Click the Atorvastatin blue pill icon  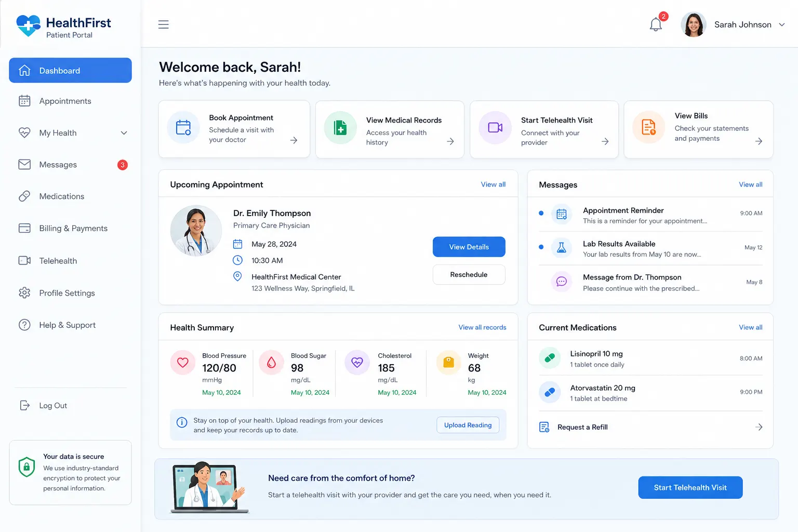click(x=550, y=392)
